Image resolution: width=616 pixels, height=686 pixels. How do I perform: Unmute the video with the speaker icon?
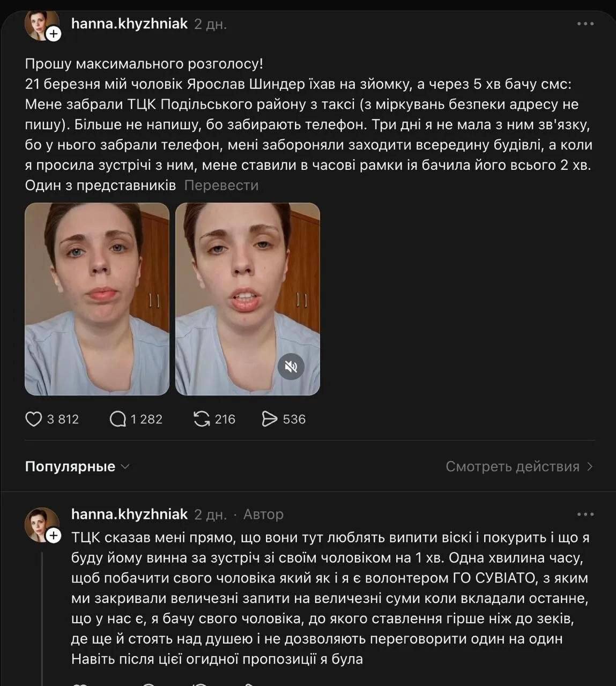tap(291, 367)
